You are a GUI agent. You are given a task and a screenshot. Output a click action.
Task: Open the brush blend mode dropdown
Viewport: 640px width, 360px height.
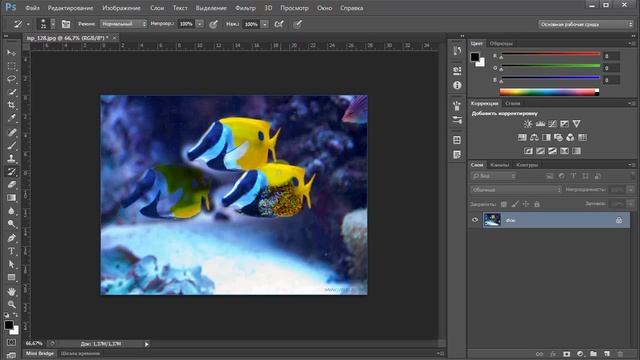(x=123, y=24)
